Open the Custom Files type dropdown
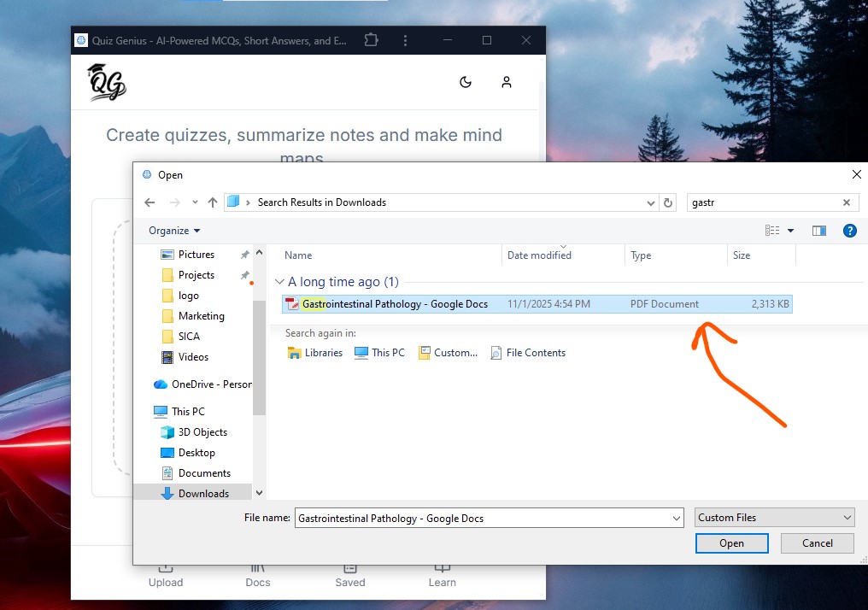868x610 pixels. (x=774, y=518)
